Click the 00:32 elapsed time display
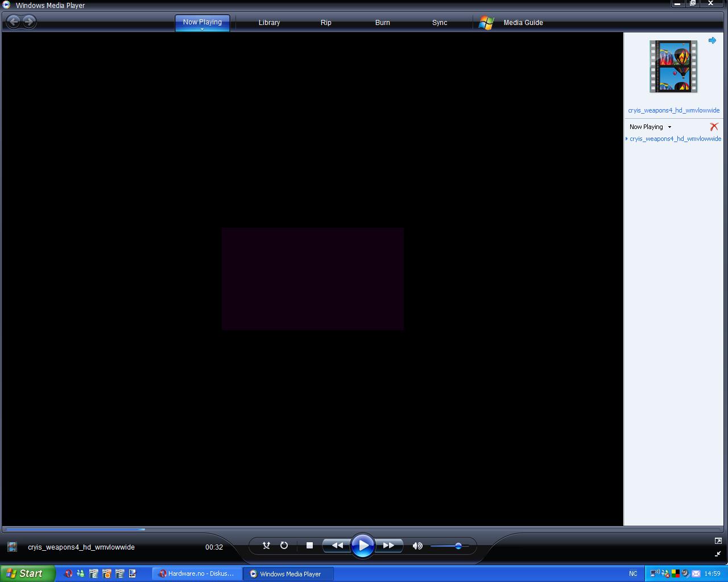Screen dimensions: 728x582 [x=214, y=547]
